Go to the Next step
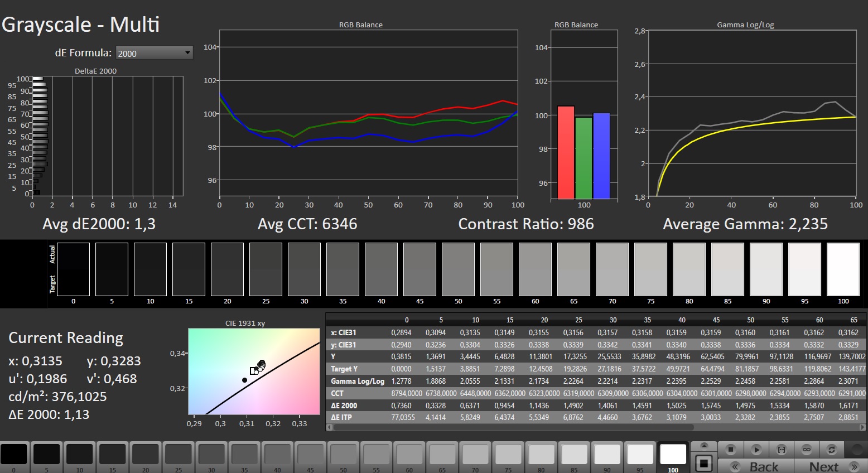The image size is (868, 473). click(831, 466)
